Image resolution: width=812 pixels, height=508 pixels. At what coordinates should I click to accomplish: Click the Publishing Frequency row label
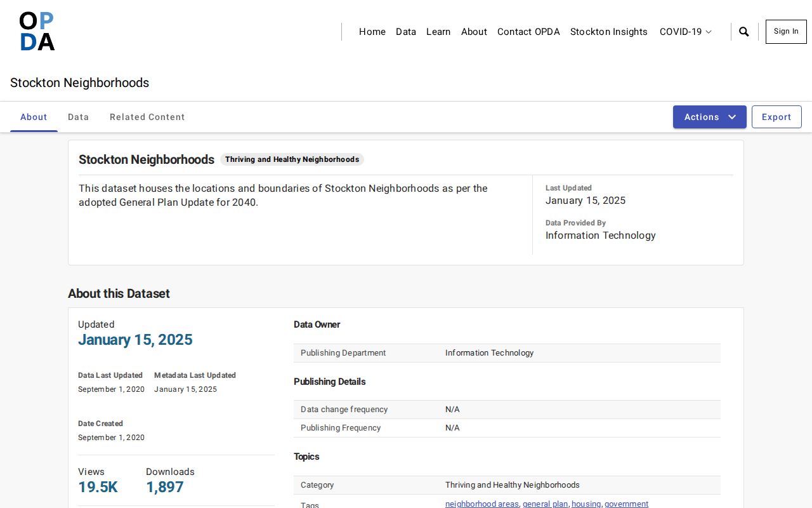click(341, 428)
